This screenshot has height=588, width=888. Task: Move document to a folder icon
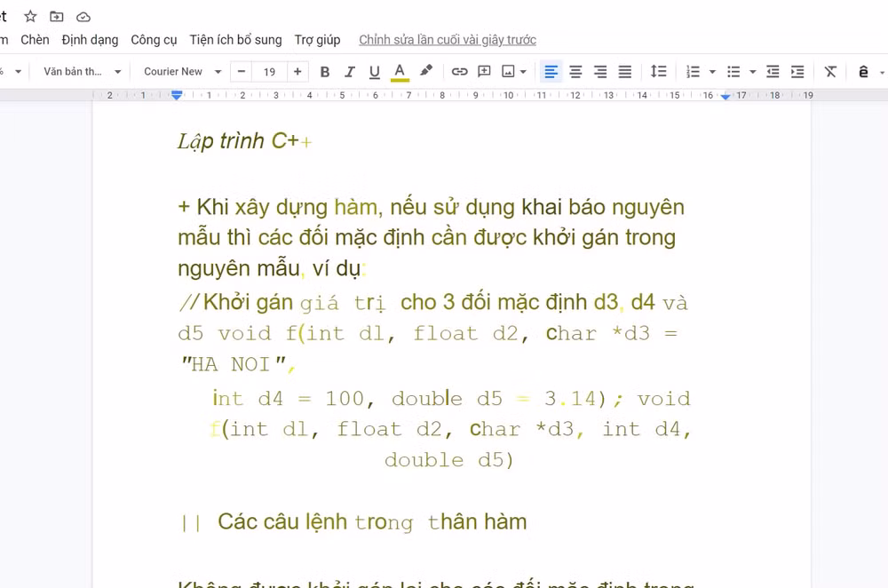coord(57,16)
